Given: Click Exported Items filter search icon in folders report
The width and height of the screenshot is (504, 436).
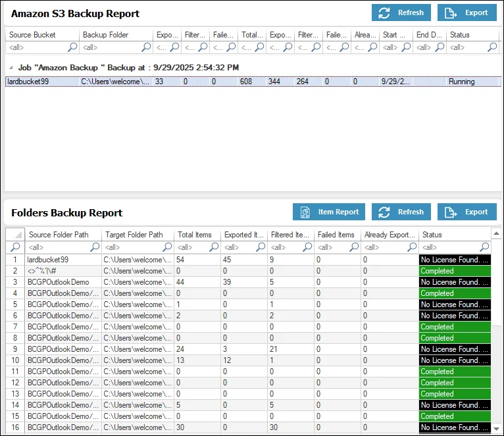Looking at the screenshot, I should tap(261, 247).
